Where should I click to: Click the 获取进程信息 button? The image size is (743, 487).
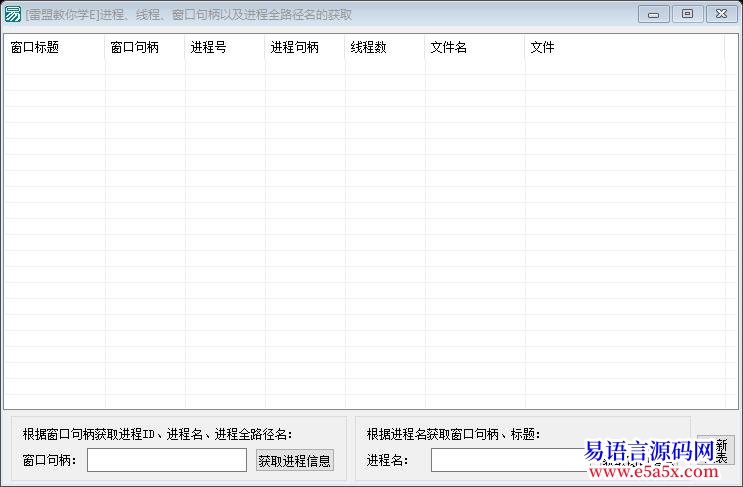pos(295,460)
